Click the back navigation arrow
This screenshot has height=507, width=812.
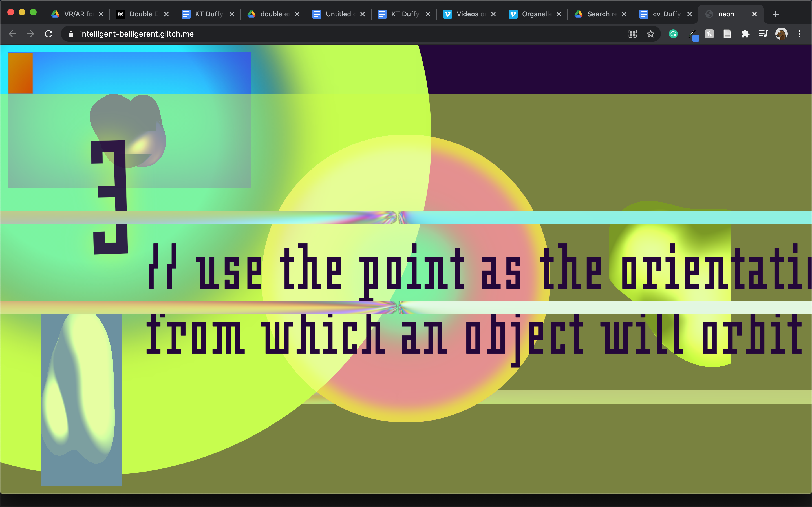click(12, 34)
